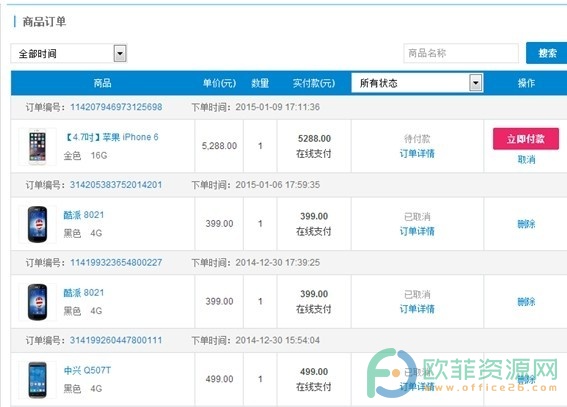Image resolution: width=567 pixels, height=407 pixels.
Task: Click the 数量 column header
Action: pyautogui.click(x=260, y=83)
